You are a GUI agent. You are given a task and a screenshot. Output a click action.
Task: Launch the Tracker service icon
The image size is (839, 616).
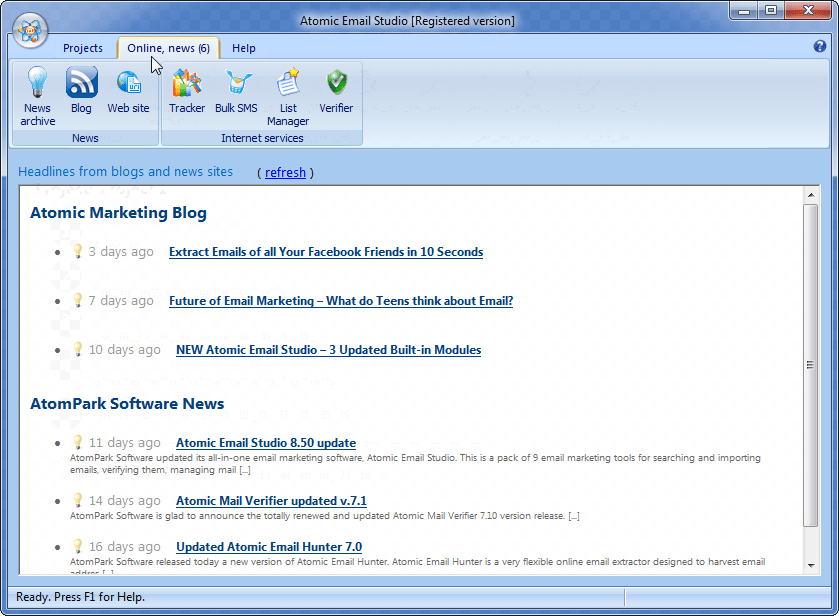point(187,84)
